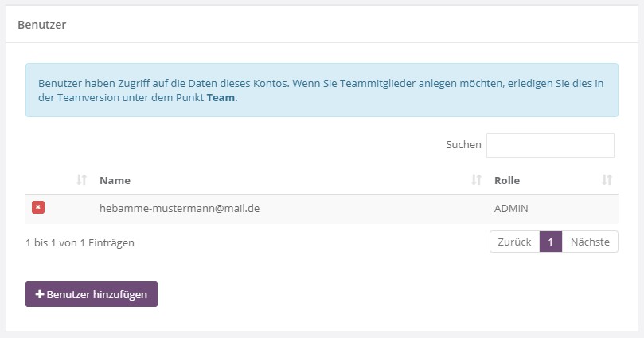This screenshot has height=338, width=644.
Task: Sort table by the Name header text
Action: (115, 180)
